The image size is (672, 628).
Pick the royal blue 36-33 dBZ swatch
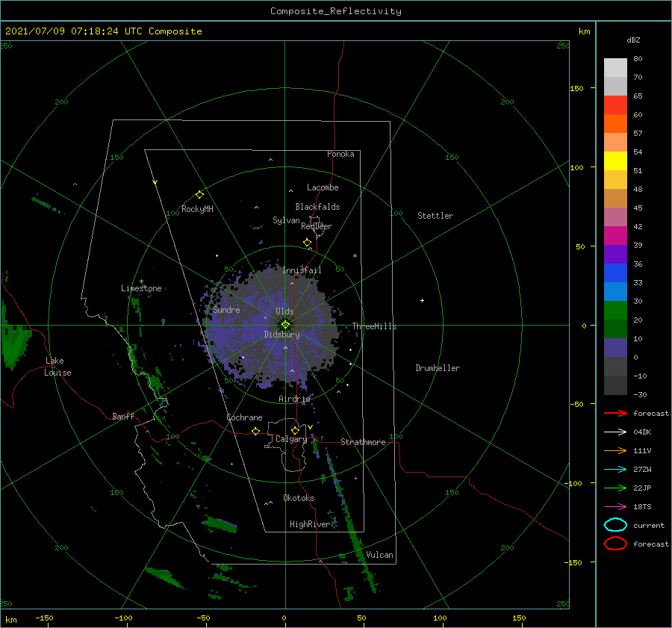[x=615, y=273]
